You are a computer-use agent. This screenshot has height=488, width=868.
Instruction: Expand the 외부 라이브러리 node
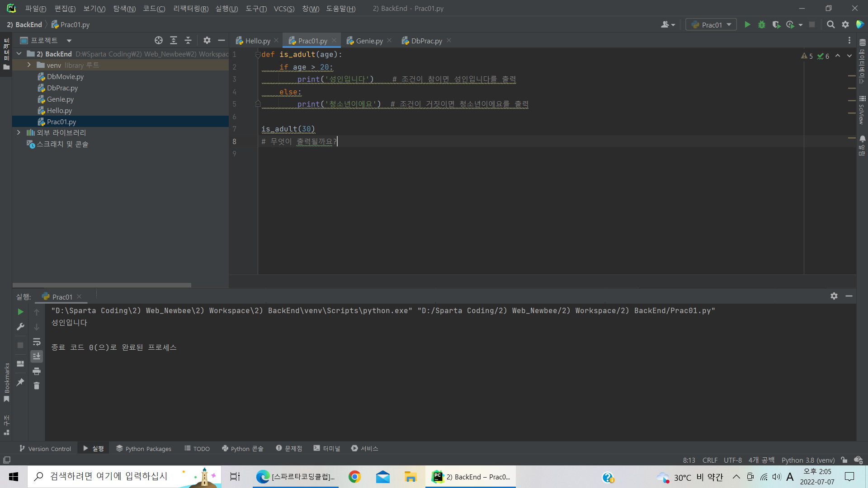point(19,132)
